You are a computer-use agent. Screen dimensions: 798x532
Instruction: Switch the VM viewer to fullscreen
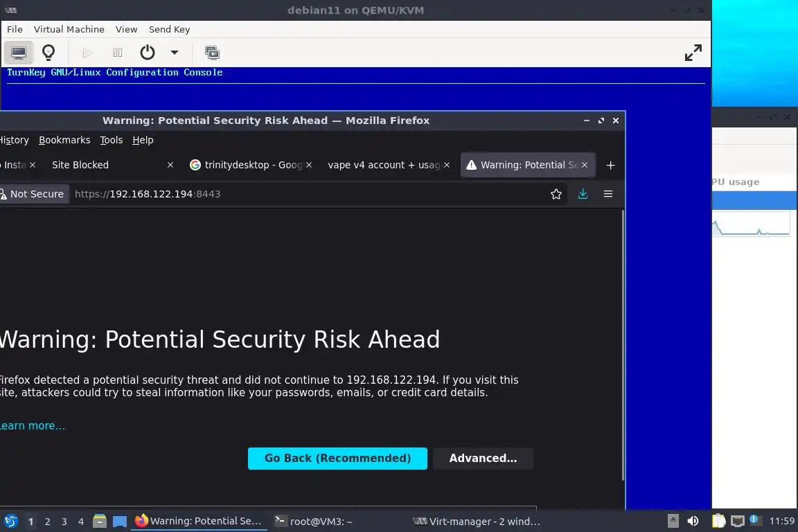tap(693, 53)
